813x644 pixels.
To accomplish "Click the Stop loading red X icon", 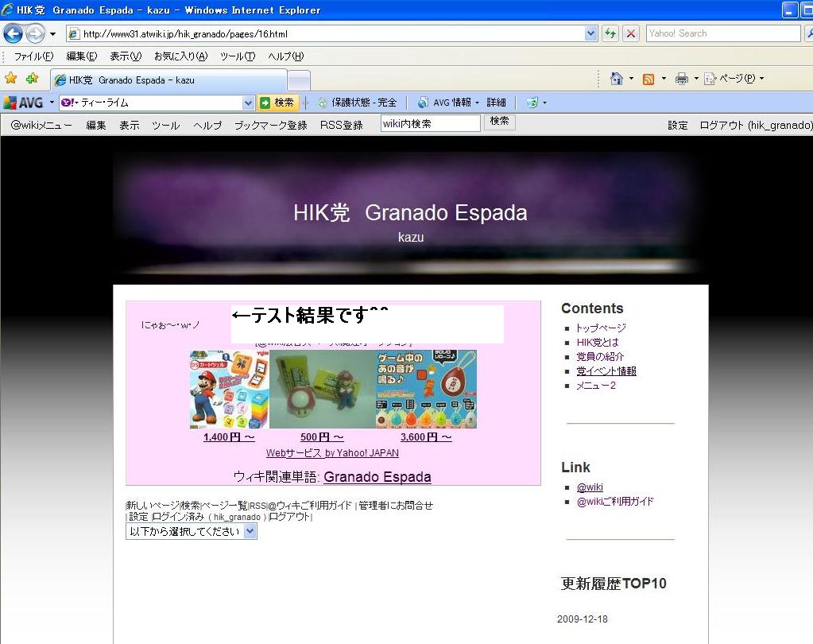I will 631,33.
